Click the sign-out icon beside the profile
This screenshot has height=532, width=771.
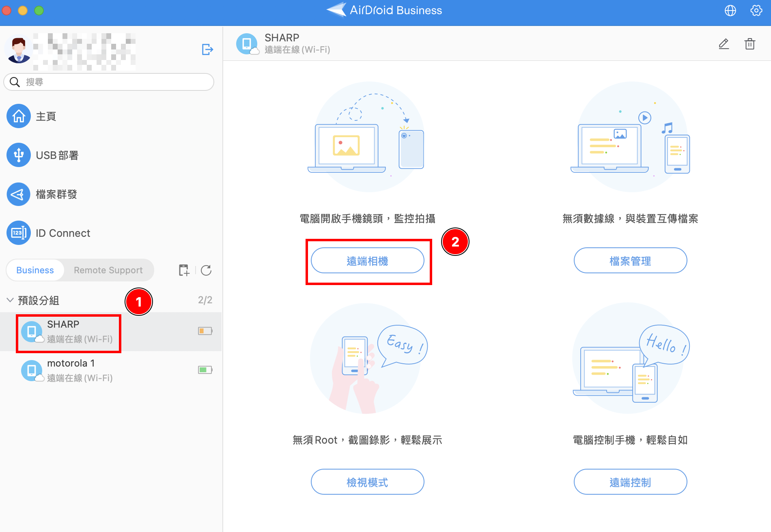click(x=207, y=49)
